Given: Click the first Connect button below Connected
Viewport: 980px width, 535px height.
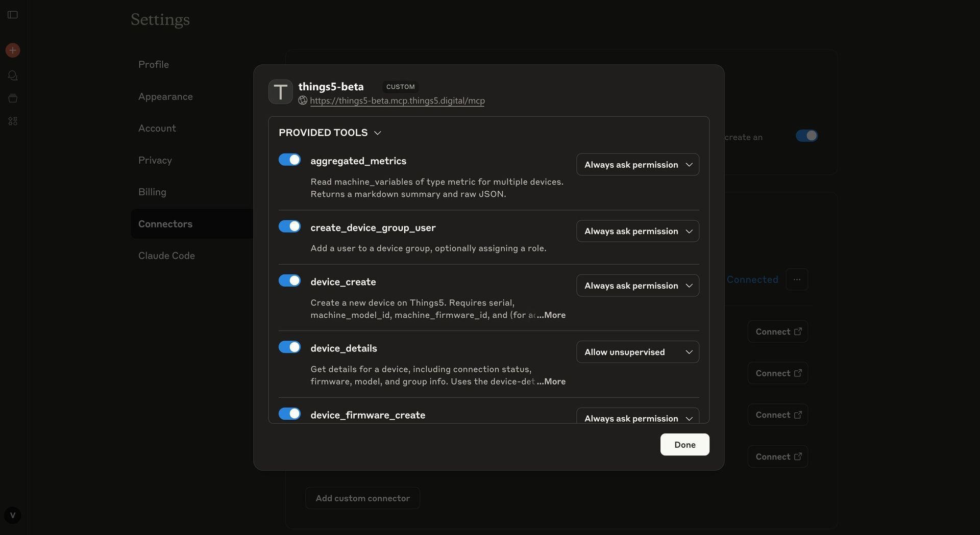Looking at the screenshot, I should tap(778, 332).
